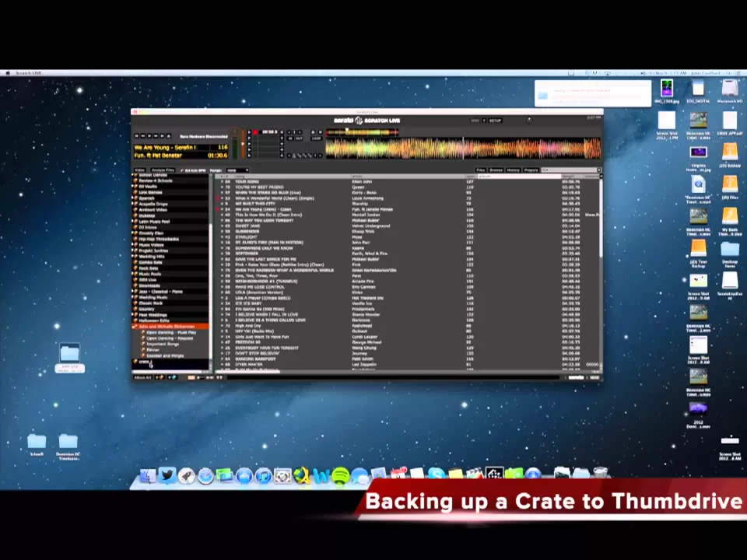Click the red record button
The image size is (747, 560).
coord(255,132)
